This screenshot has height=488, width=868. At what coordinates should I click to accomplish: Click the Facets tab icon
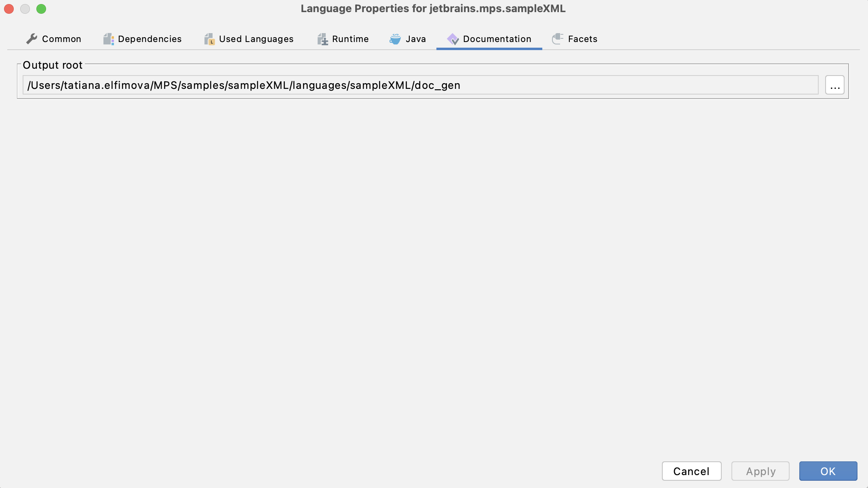(558, 39)
